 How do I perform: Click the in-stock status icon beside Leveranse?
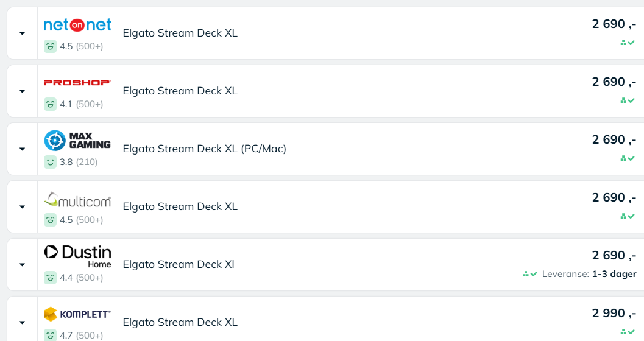[530, 274]
